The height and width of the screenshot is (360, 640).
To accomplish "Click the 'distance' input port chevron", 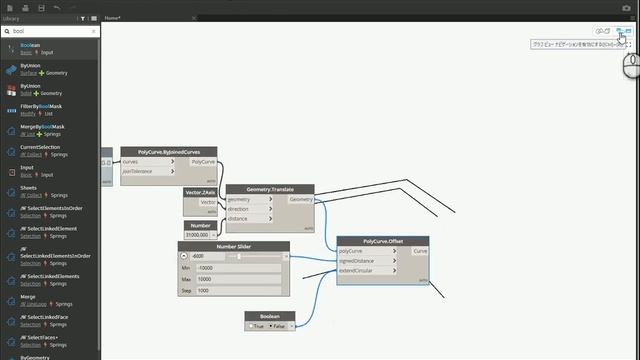I will (270, 219).
